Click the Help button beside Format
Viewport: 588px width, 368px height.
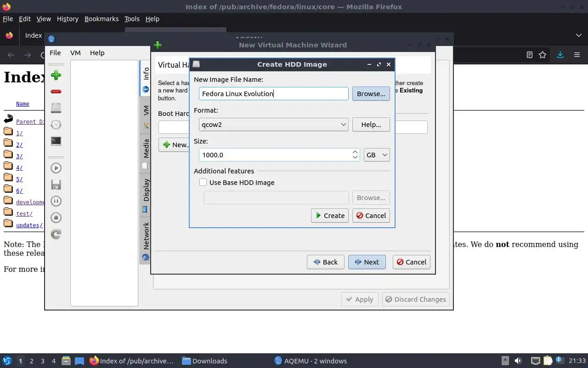[371, 125]
